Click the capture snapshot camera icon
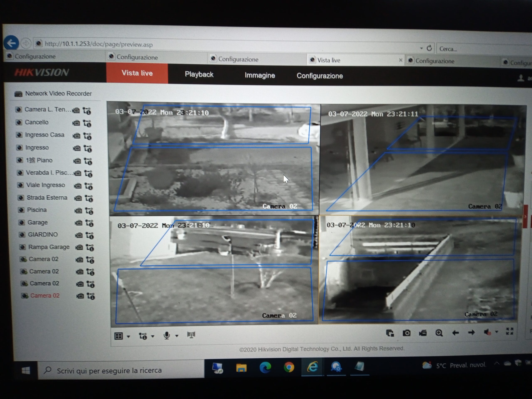Image resolution: width=532 pixels, height=399 pixels. click(x=407, y=333)
